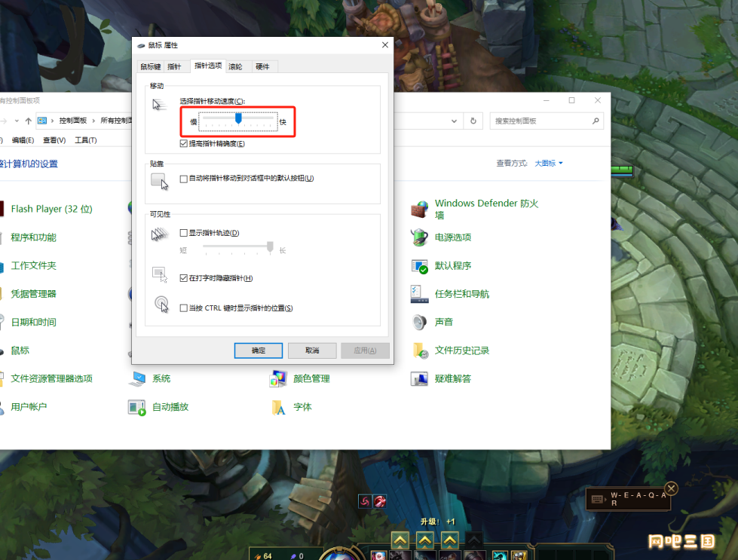Open the 自动播放 icon

(x=137, y=407)
